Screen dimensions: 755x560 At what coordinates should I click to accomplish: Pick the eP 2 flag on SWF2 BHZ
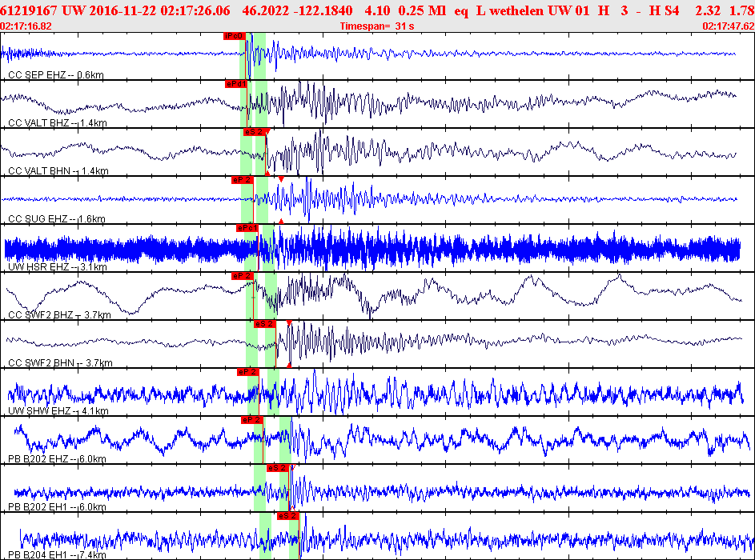(x=243, y=276)
